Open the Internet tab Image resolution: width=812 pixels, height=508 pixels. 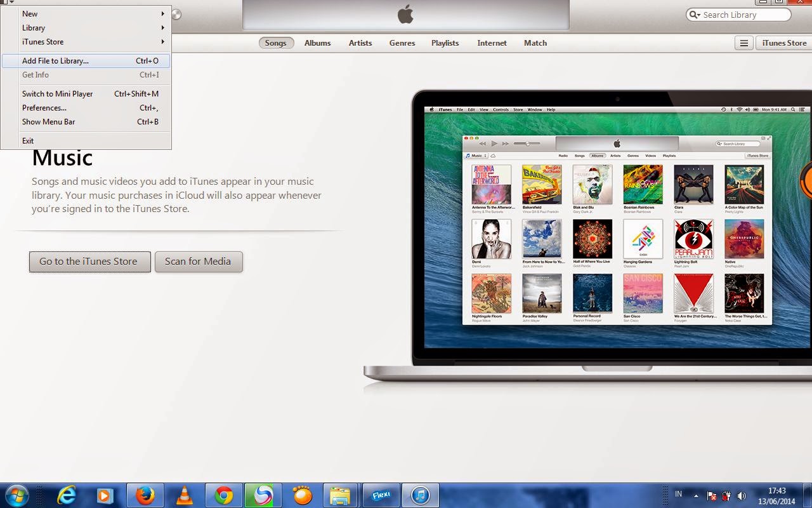(x=492, y=43)
